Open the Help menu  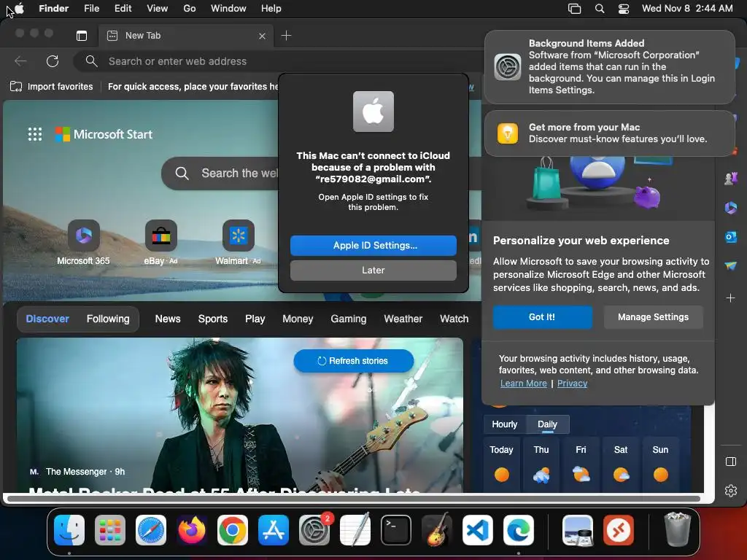(271, 9)
